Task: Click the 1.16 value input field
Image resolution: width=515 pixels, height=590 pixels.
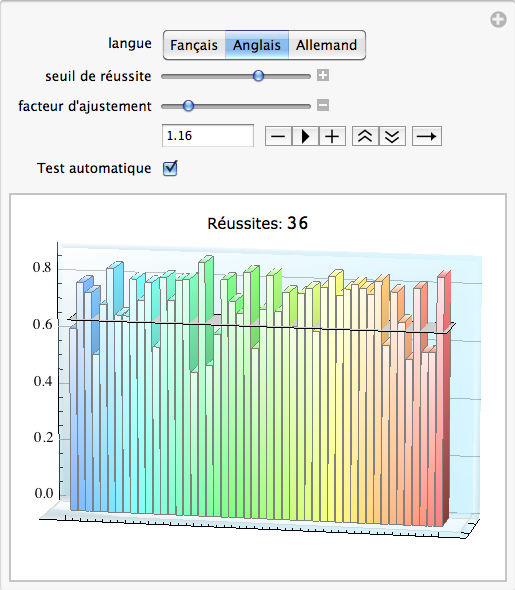Action: tap(208, 135)
